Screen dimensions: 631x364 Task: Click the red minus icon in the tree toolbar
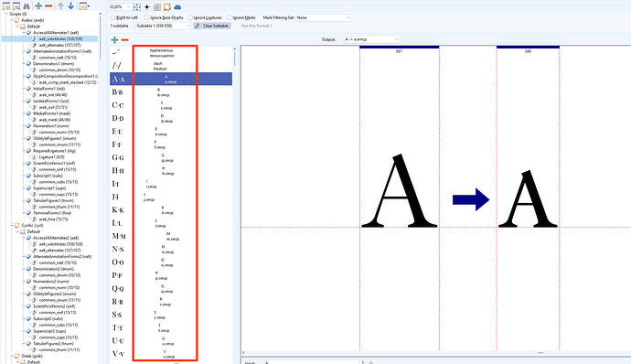click(x=48, y=5)
